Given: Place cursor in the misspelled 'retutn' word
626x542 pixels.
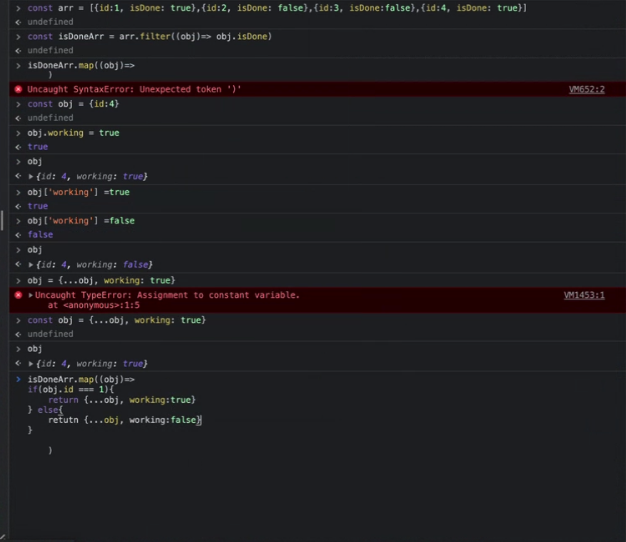Looking at the screenshot, I should click(x=63, y=420).
